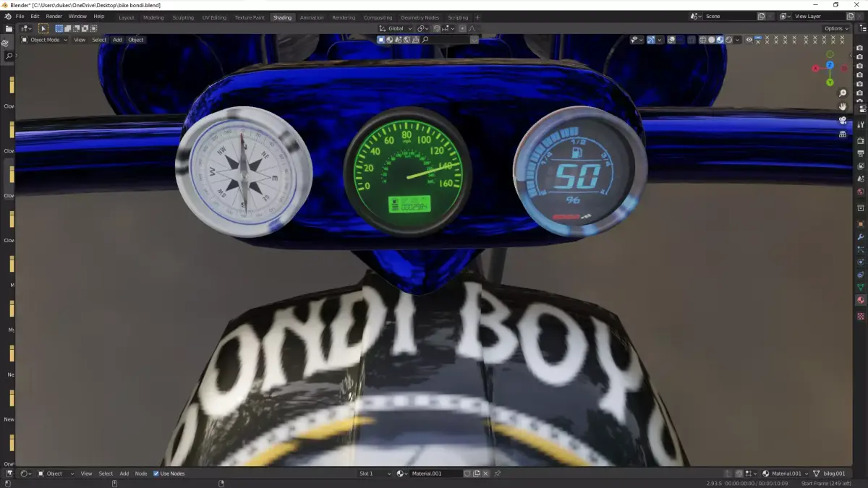The height and width of the screenshot is (488, 868).
Task: Open the Particle properties tab
Action: pyautogui.click(x=861, y=249)
